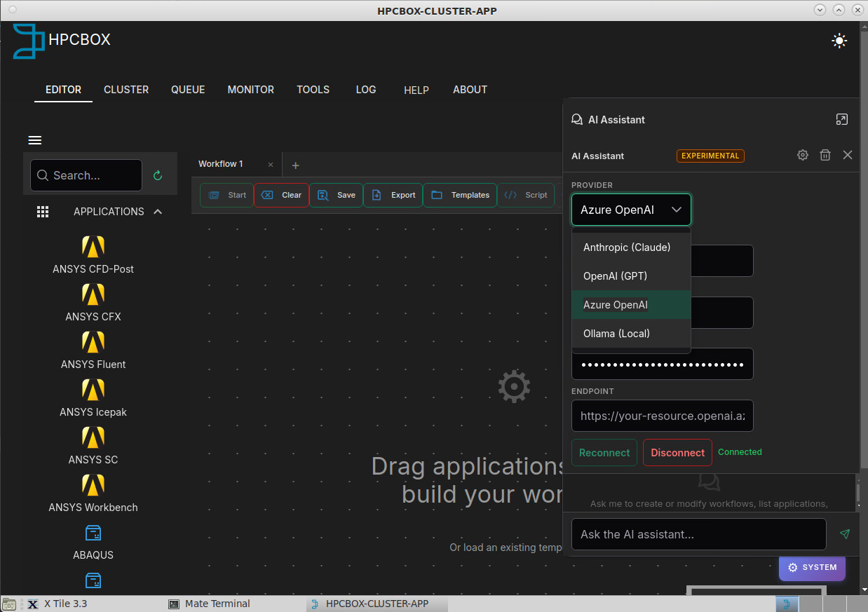Choose Anthropic (Claude) provider
The width and height of the screenshot is (868, 612).
[631, 247]
